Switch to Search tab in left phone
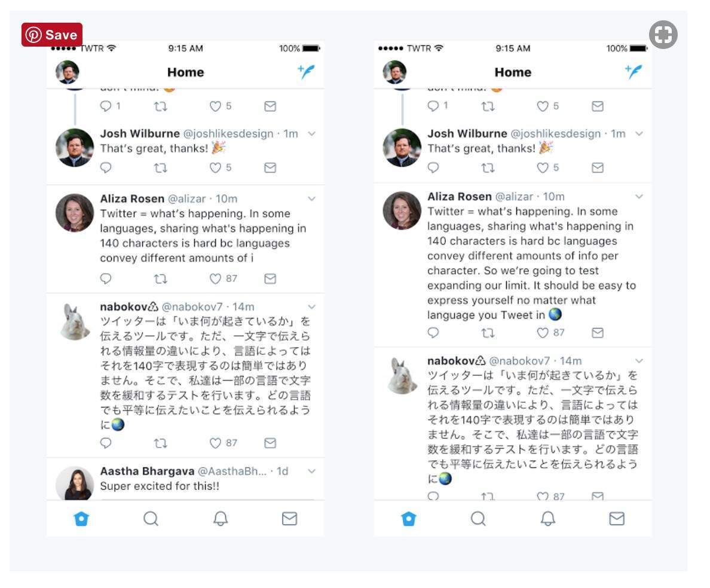710x588 pixels. (x=151, y=518)
